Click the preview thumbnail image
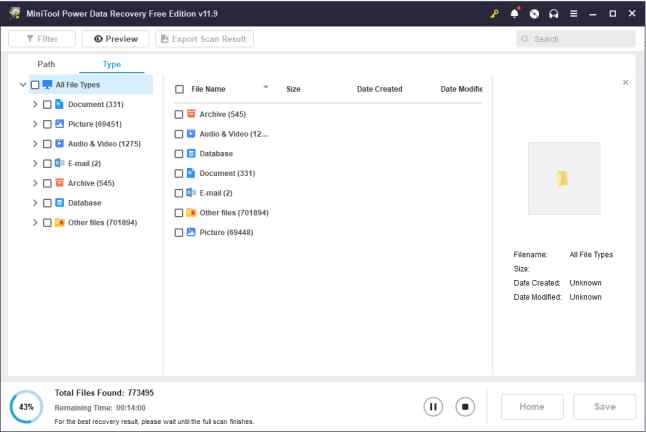646x432 pixels. (x=564, y=178)
